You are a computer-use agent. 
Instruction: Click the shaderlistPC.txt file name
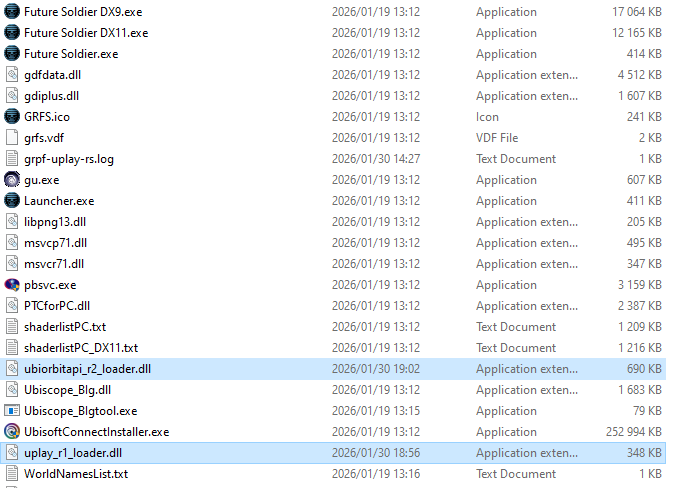(x=64, y=327)
